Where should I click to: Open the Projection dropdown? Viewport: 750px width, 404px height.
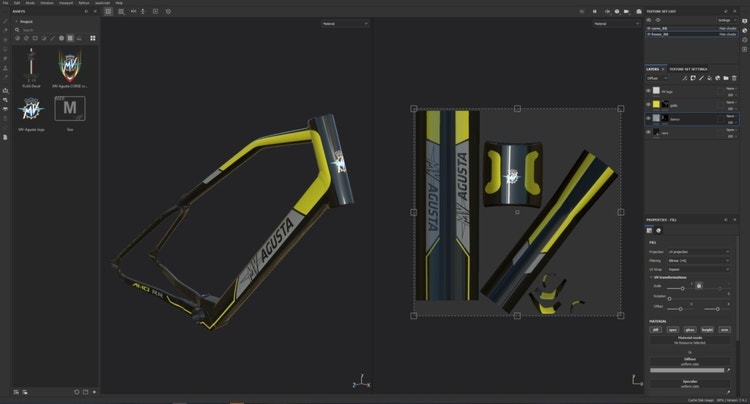[698, 251]
